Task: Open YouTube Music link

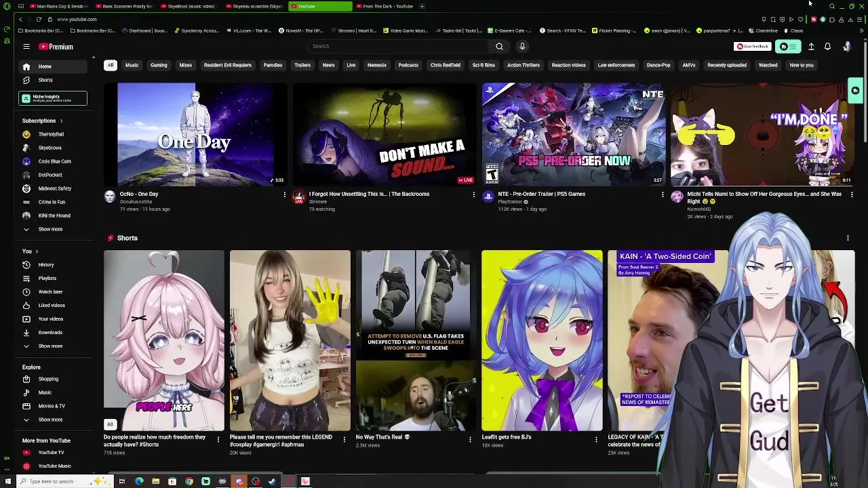Action: pos(53,466)
